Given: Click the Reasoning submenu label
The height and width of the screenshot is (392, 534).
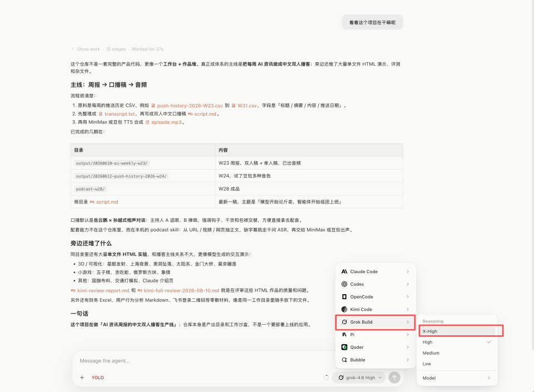Looking at the screenshot, I should (433, 321).
